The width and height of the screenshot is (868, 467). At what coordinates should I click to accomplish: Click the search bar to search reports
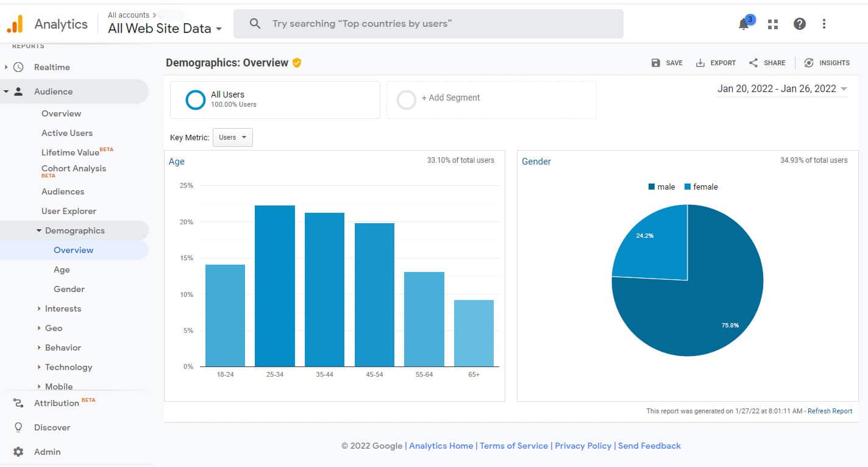[427, 24]
